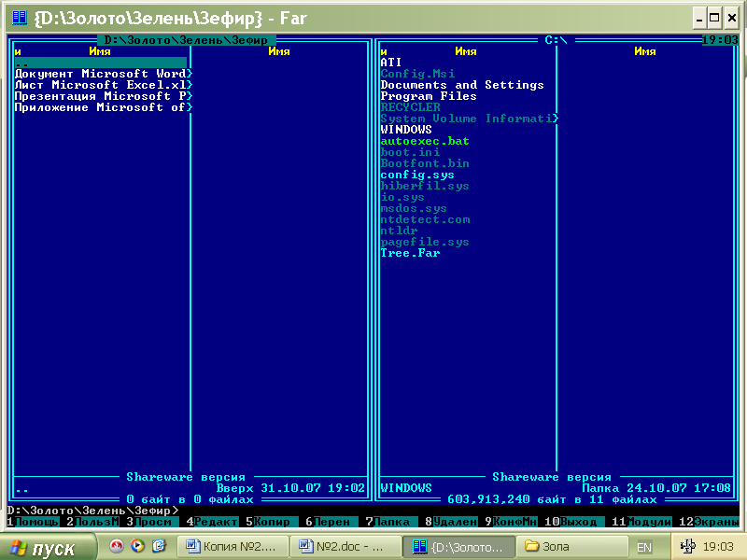Click the Far window title bar icon

tap(20, 18)
